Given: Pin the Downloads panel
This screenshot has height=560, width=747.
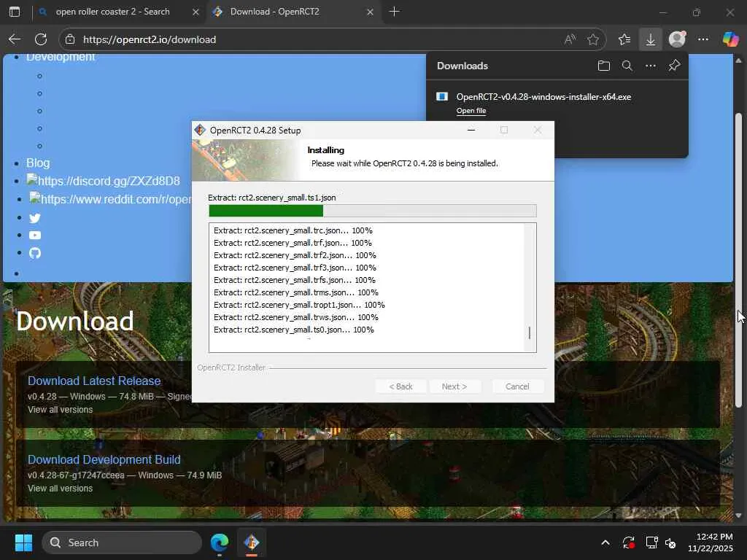Looking at the screenshot, I should pyautogui.click(x=674, y=66).
